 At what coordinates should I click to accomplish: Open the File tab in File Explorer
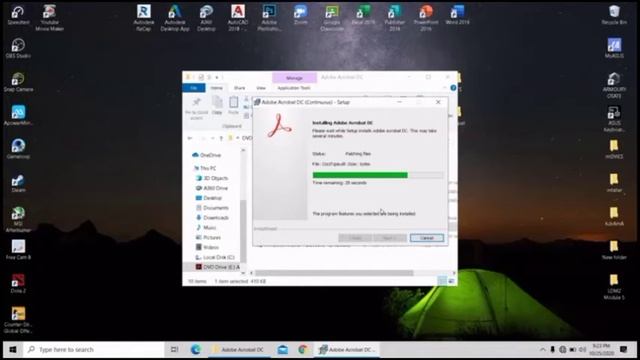[194, 88]
